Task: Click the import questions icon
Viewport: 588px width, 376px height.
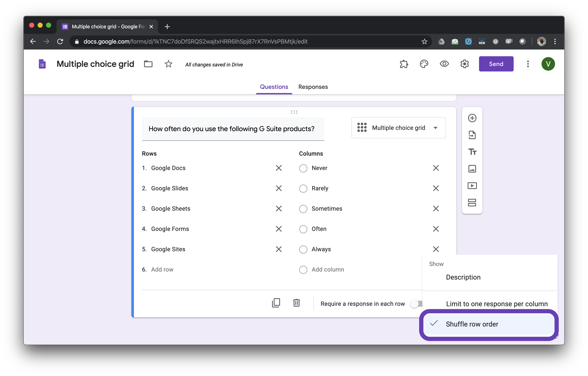Action: [x=472, y=135]
